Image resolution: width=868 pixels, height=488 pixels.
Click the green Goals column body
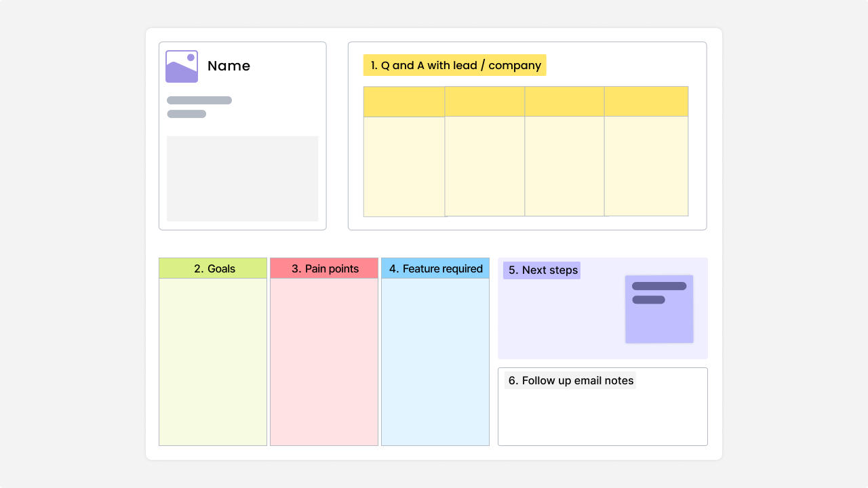(213, 361)
